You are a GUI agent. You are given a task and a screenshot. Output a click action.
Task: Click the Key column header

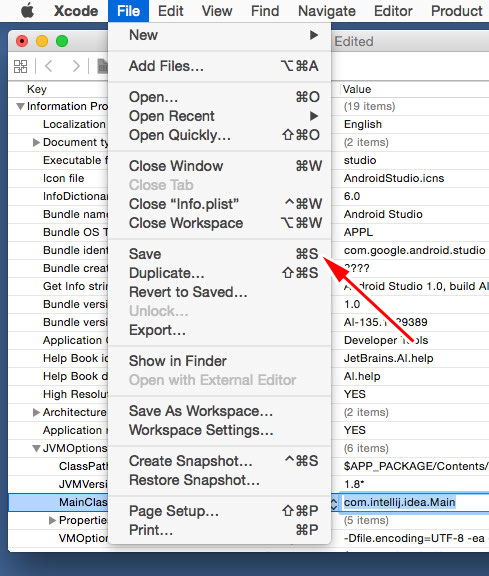(37, 89)
